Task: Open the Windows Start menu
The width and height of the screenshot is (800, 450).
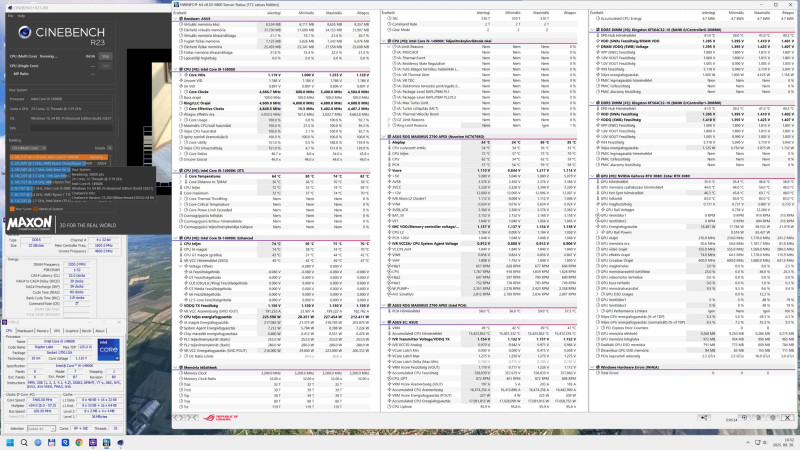Action: click(10, 442)
